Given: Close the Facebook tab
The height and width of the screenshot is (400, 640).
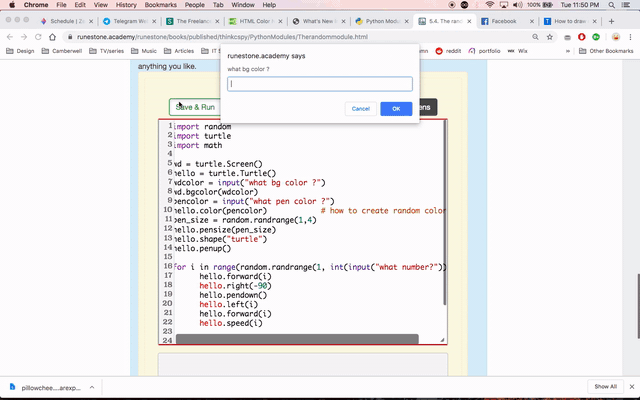Looking at the screenshot, I should [532, 21].
